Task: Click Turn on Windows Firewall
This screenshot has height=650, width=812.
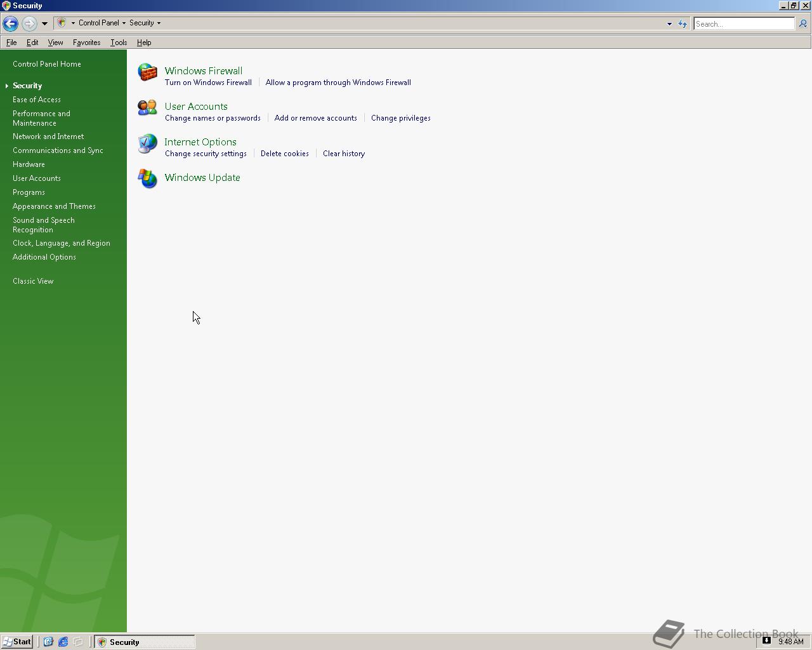Action: [x=208, y=83]
